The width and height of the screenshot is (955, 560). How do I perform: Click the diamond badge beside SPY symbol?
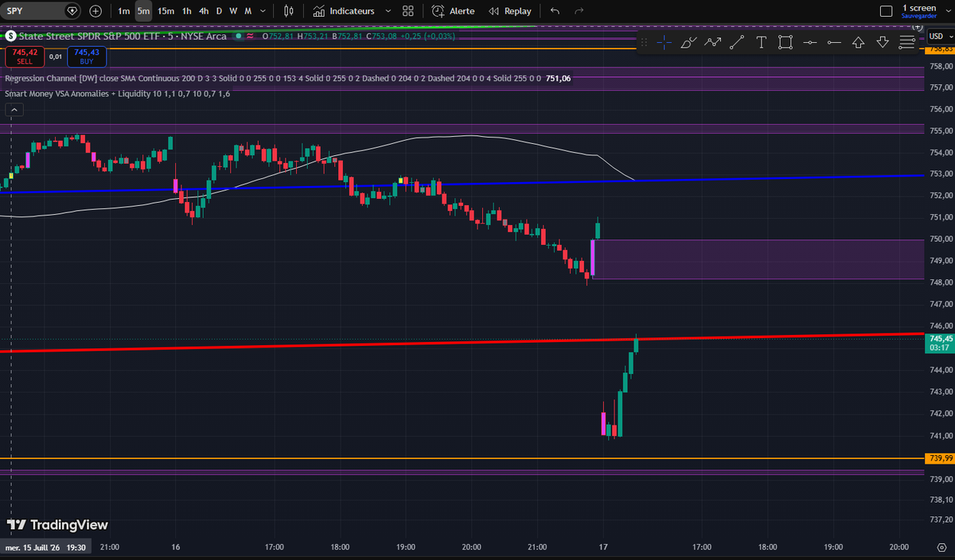72,11
